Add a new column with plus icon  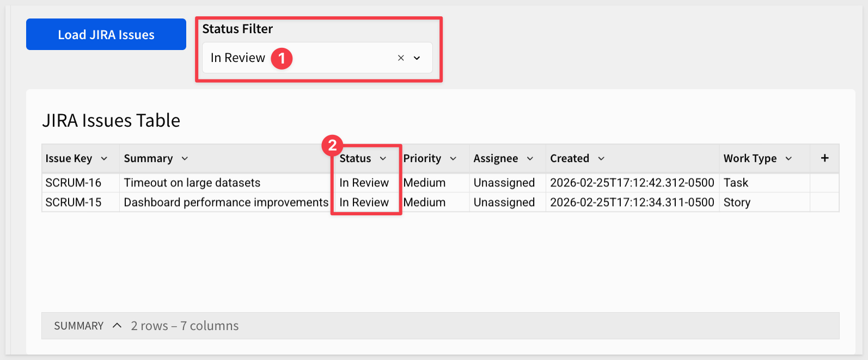tap(824, 158)
